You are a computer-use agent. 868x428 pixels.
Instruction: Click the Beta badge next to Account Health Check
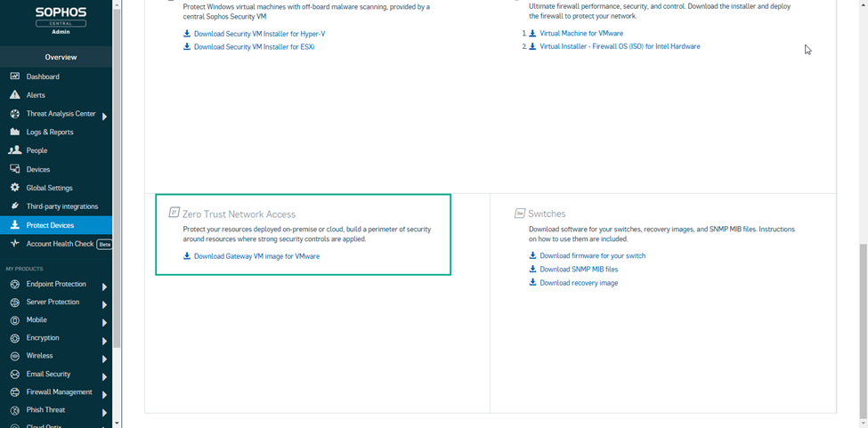(x=104, y=244)
